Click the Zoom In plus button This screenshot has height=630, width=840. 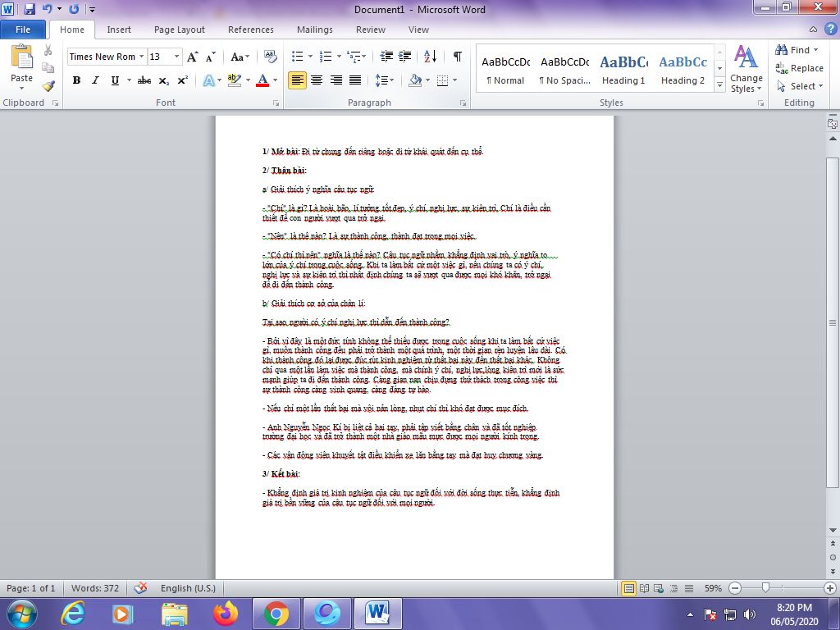tap(830, 587)
